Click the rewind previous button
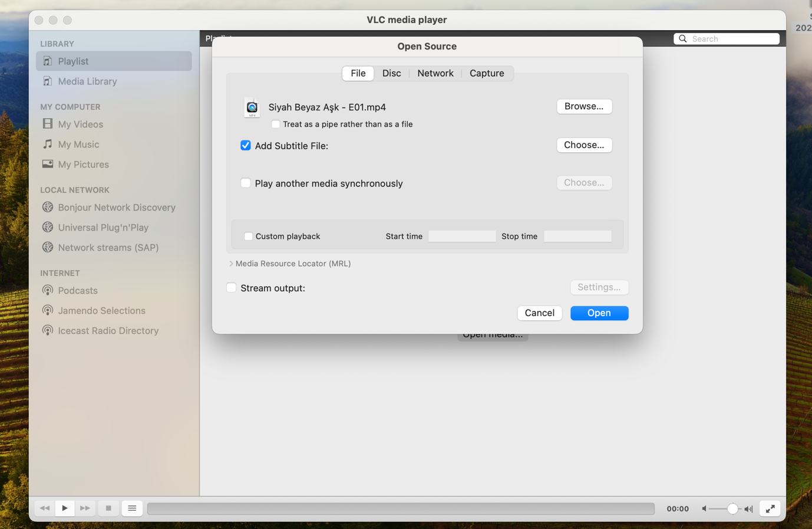This screenshot has width=812, height=529. [x=45, y=508]
